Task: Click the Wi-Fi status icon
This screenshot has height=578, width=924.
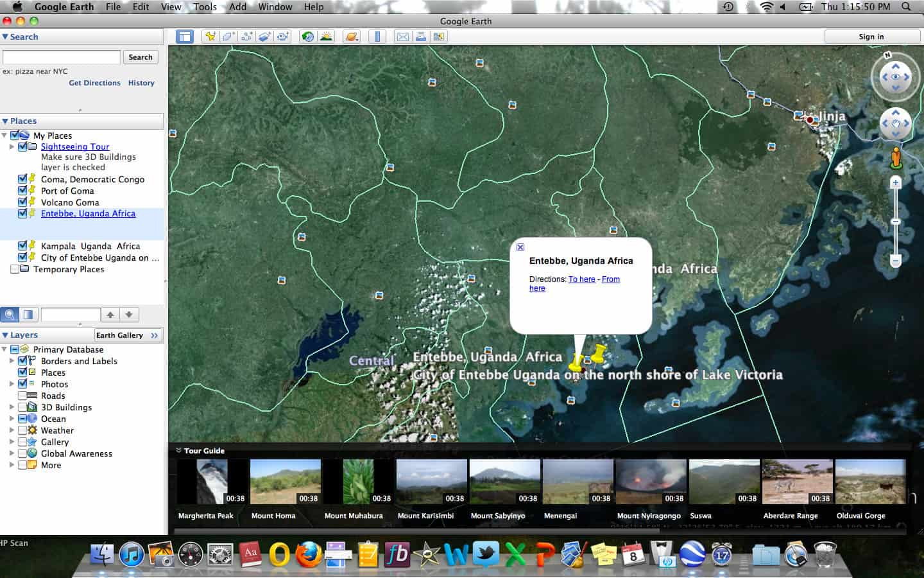Action: (x=766, y=6)
